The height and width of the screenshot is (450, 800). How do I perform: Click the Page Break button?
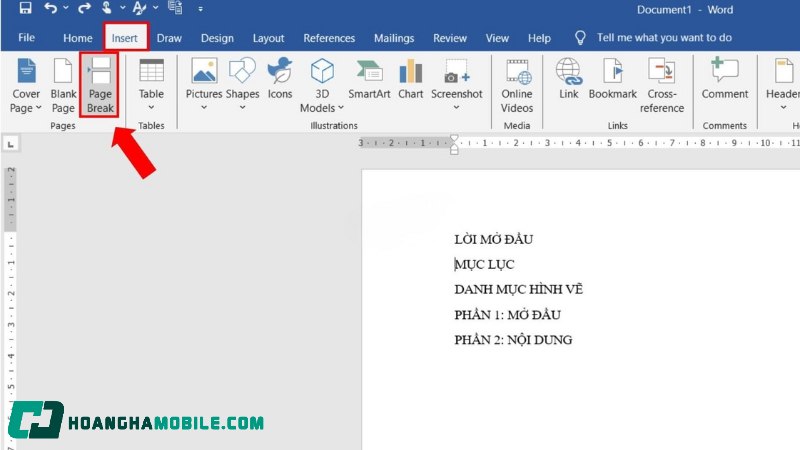click(99, 84)
